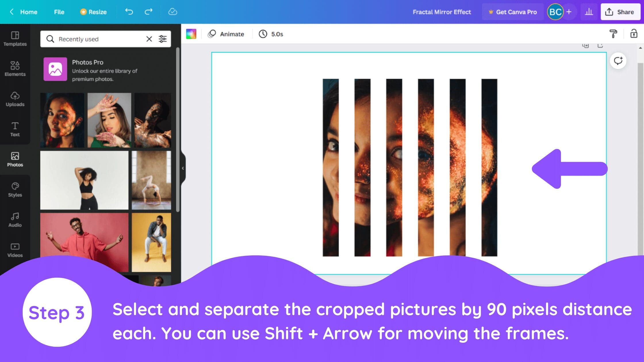Open the search filter options icon

click(x=163, y=39)
